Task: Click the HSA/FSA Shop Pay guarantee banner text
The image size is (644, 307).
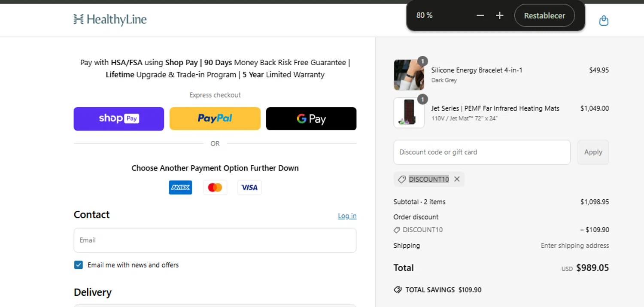Action: tap(215, 68)
